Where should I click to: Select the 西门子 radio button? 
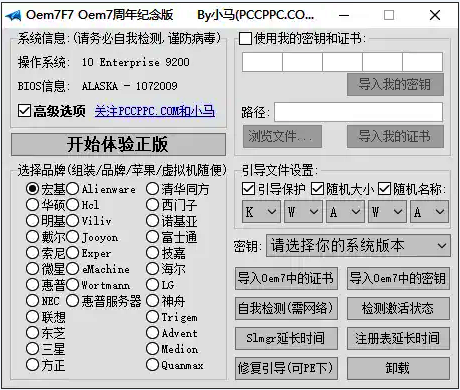pyautogui.click(x=152, y=205)
